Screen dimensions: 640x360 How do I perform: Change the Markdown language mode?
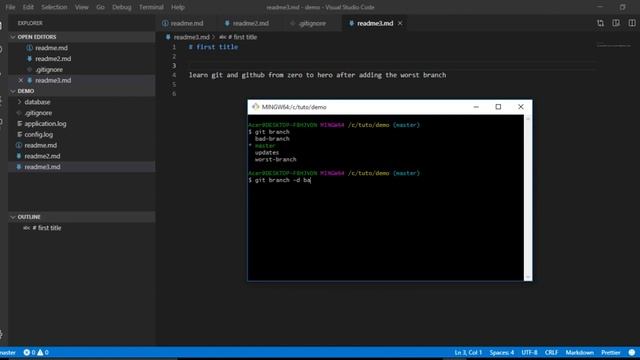coord(580,352)
